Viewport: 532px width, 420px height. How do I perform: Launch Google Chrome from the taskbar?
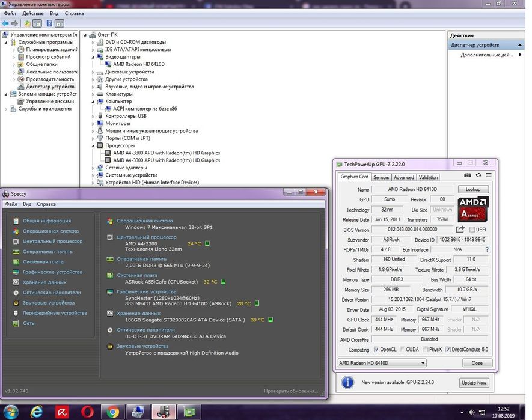point(112,412)
